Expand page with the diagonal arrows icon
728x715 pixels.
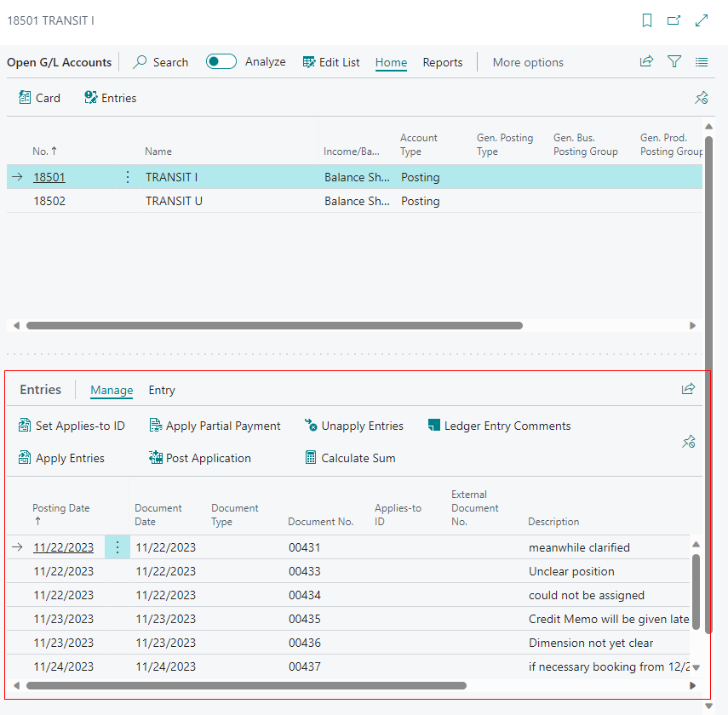702,20
